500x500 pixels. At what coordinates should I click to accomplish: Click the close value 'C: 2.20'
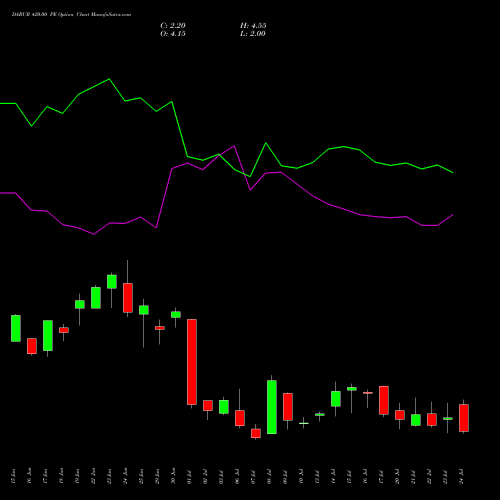173,26
